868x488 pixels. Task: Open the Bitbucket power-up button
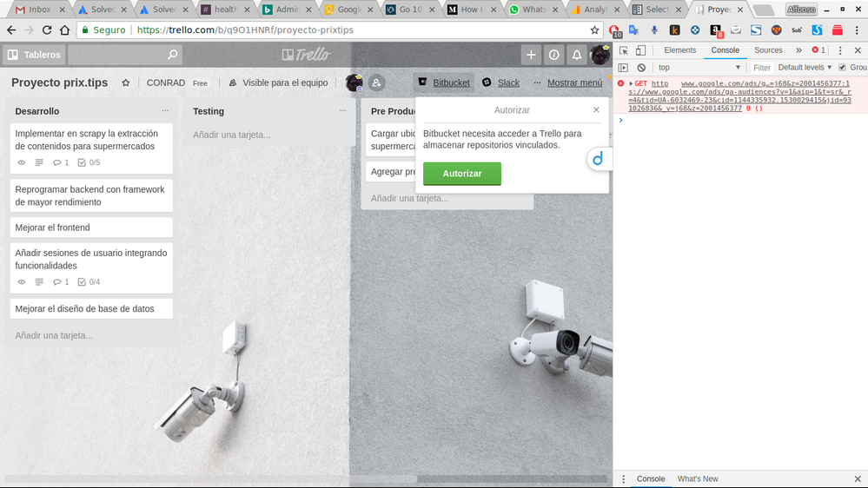click(x=444, y=82)
